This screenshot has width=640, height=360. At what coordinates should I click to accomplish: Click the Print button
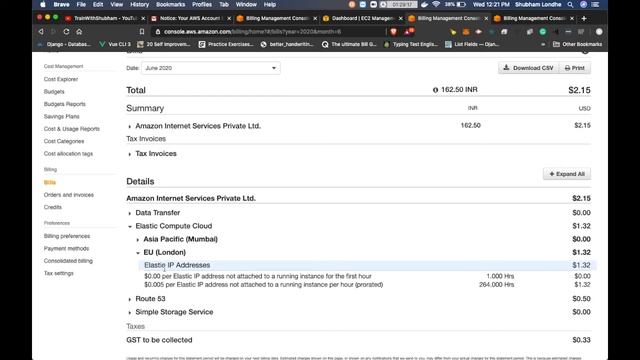(574, 68)
